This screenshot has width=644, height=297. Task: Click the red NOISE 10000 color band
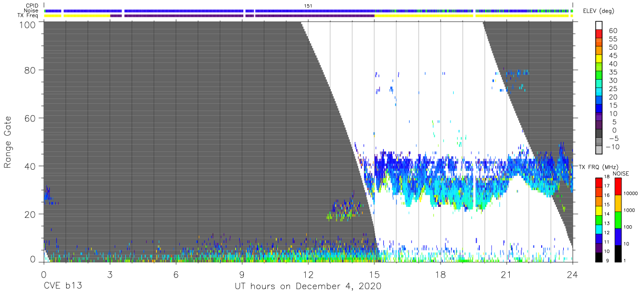click(x=618, y=186)
